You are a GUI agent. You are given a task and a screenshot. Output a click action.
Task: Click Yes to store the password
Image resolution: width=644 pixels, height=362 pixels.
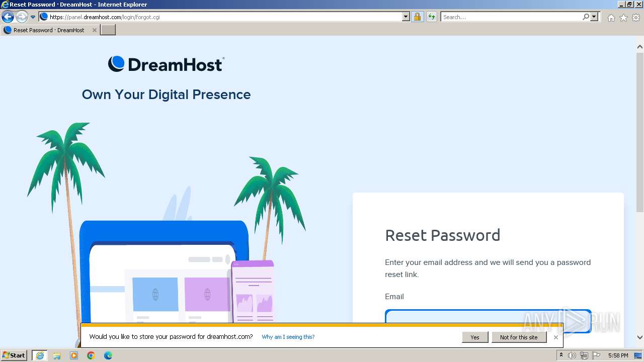pyautogui.click(x=475, y=337)
